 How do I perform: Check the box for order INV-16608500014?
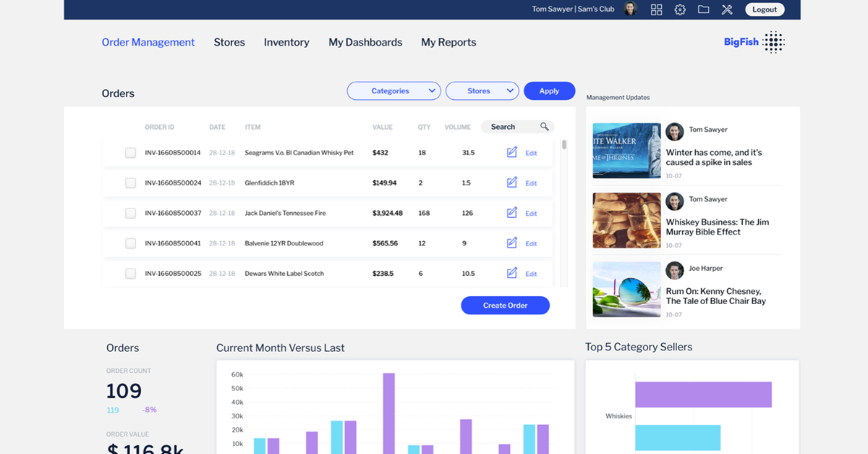click(x=130, y=153)
